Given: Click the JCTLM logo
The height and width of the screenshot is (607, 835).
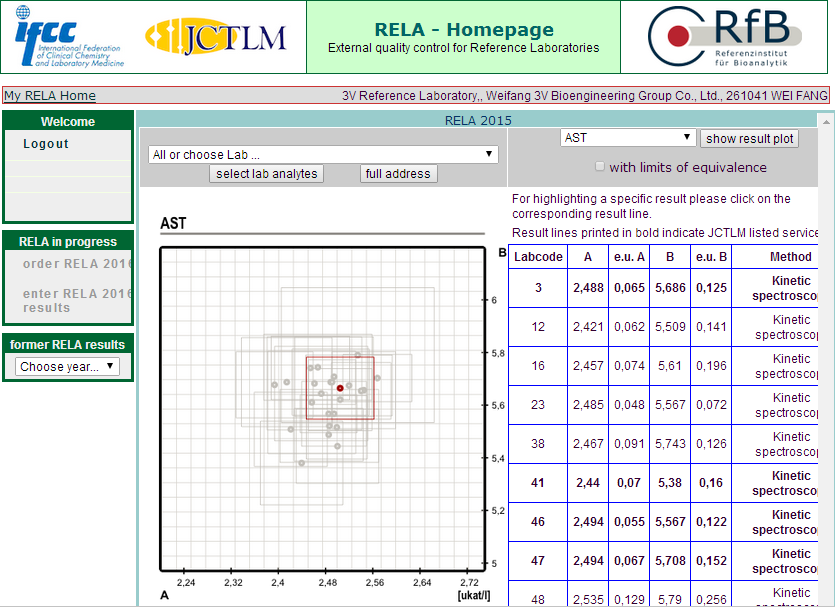Looking at the screenshot, I should pyautogui.click(x=216, y=38).
